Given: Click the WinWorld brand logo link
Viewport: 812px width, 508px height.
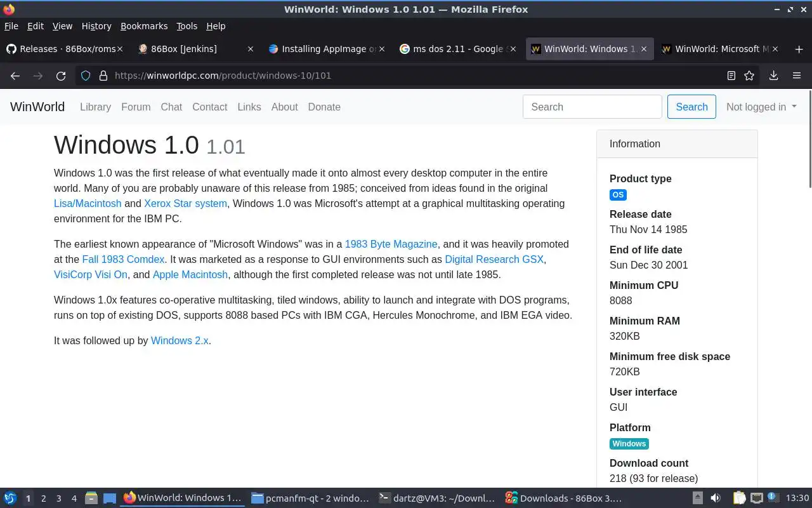Looking at the screenshot, I should click(37, 107).
